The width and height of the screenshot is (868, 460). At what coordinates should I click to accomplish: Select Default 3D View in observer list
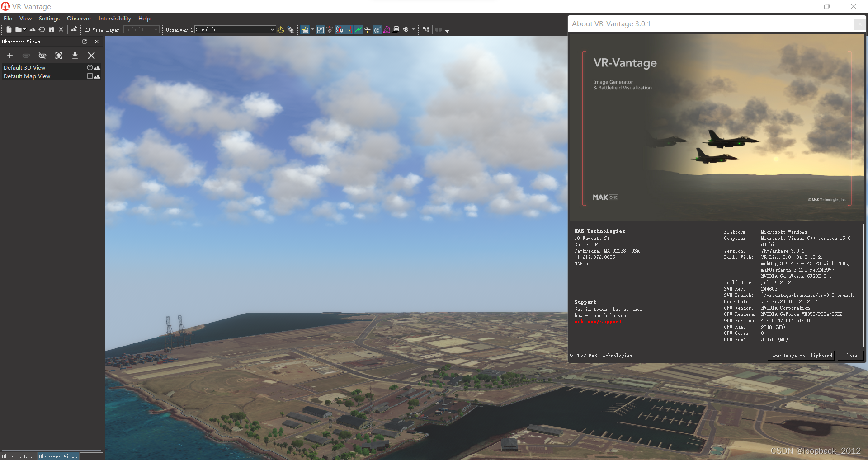24,67
